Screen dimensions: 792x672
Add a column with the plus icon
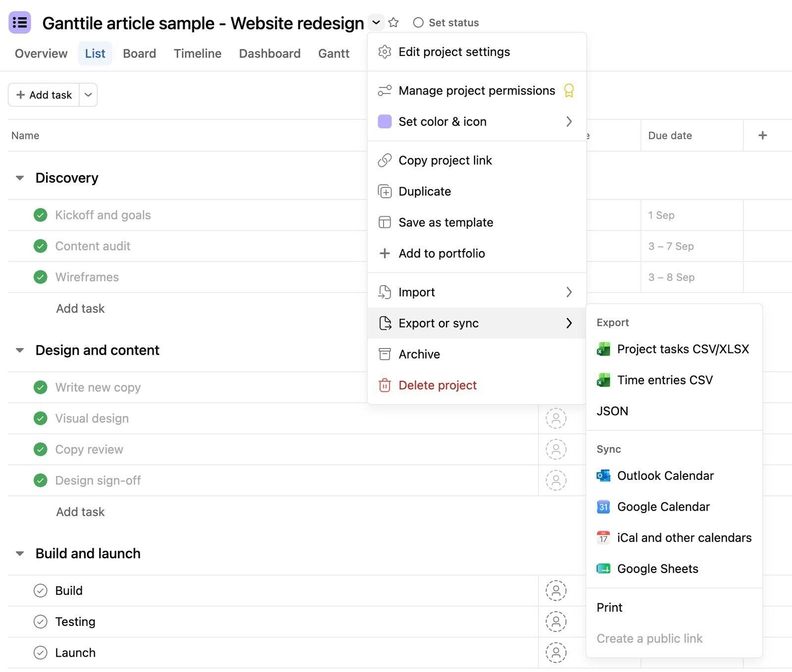762,135
